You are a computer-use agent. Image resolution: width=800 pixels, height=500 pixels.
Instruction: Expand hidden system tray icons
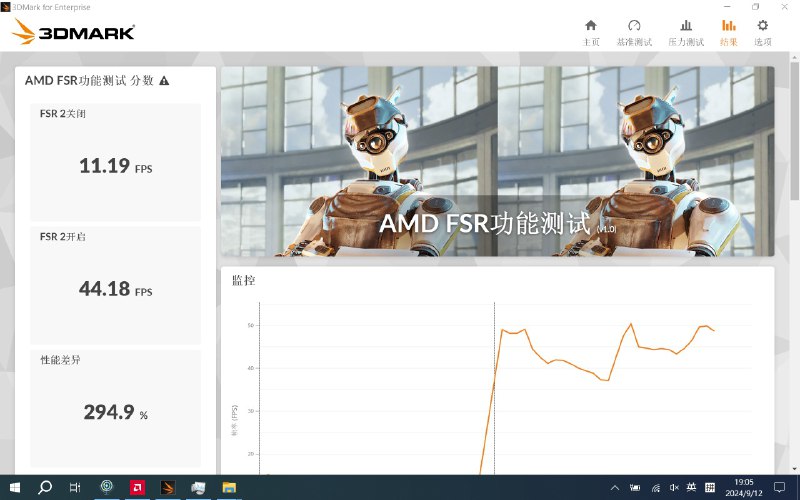[615, 487]
